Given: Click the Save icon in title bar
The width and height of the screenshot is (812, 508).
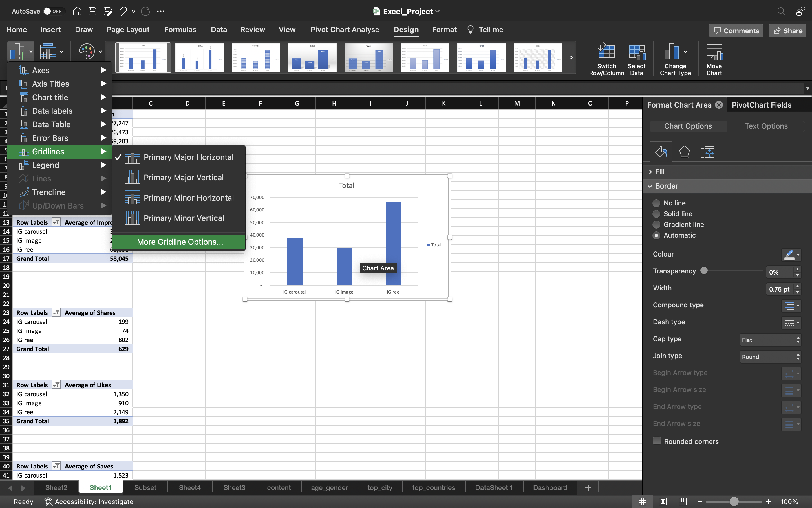Looking at the screenshot, I should (x=92, y=11).
